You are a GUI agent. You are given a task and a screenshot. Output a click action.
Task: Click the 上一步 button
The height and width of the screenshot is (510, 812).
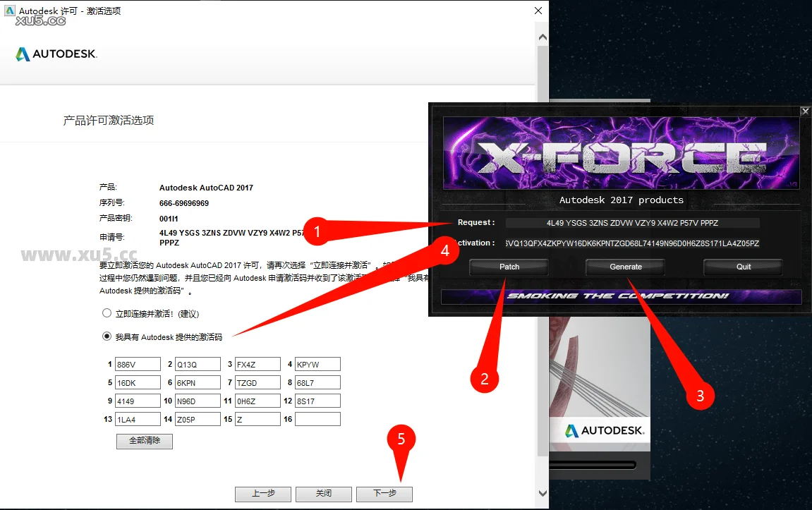coord(263,494)
